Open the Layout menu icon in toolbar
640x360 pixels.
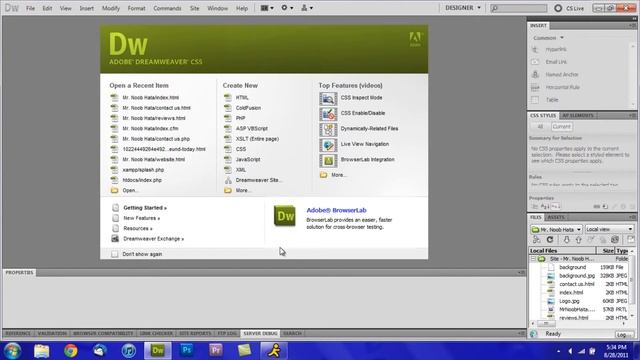pos(267,8)
